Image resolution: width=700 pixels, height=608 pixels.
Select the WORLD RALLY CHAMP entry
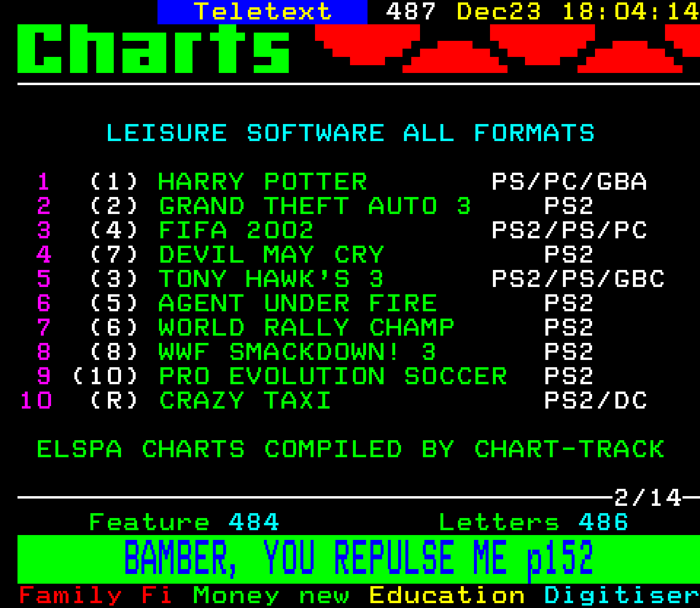tap(306, 327)
